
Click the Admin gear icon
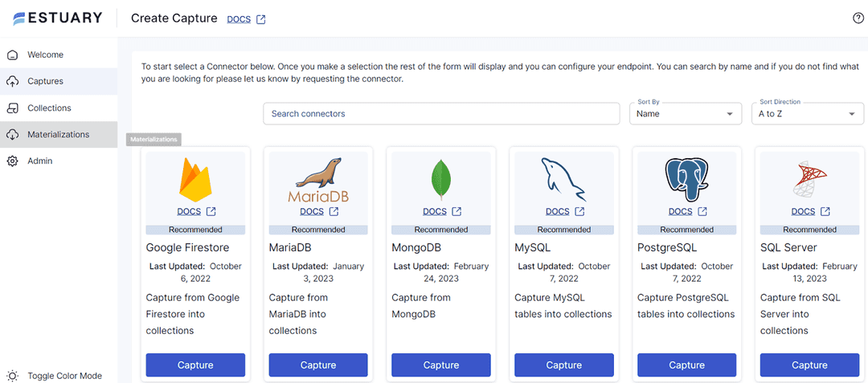tap(13, 161)
